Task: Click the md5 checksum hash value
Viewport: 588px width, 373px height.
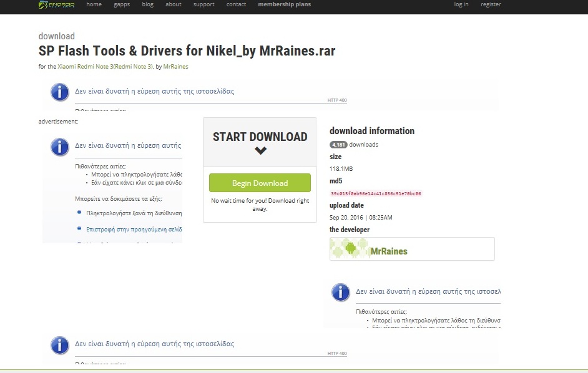Action: click(x=375, y=193)
